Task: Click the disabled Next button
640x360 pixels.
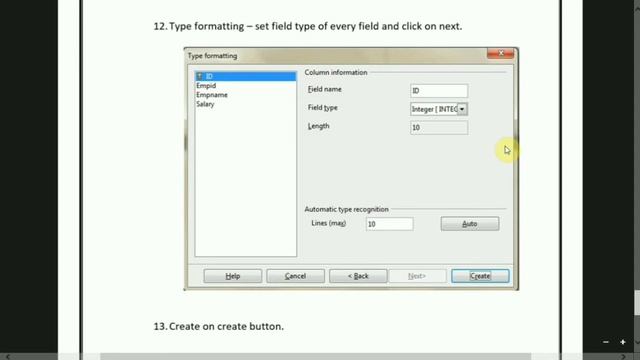Action: [417, 276]
